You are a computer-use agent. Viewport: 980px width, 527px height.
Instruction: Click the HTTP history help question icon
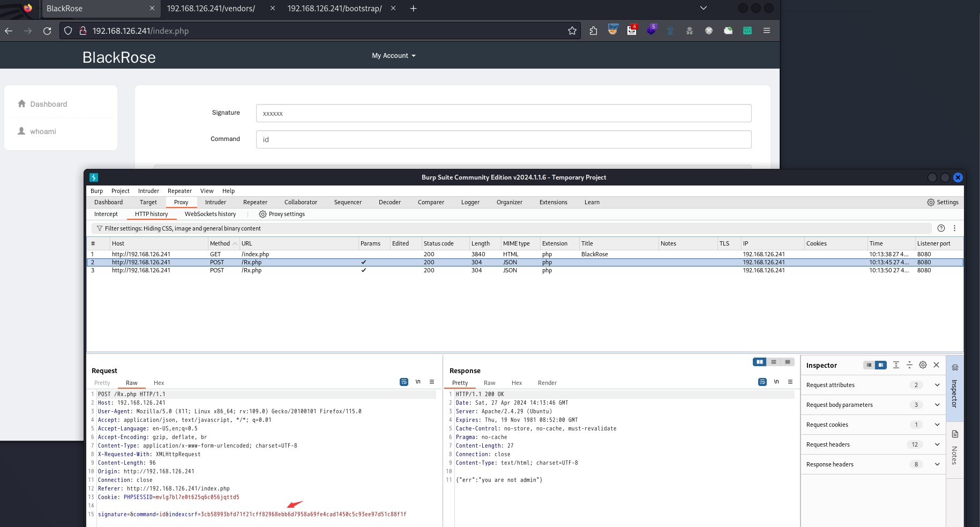pos(941,228)
